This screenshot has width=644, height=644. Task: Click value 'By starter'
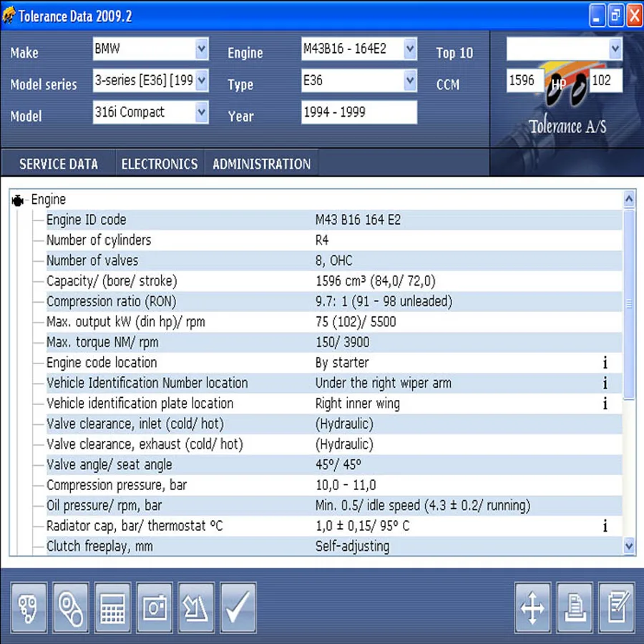(x=342, y=363)
